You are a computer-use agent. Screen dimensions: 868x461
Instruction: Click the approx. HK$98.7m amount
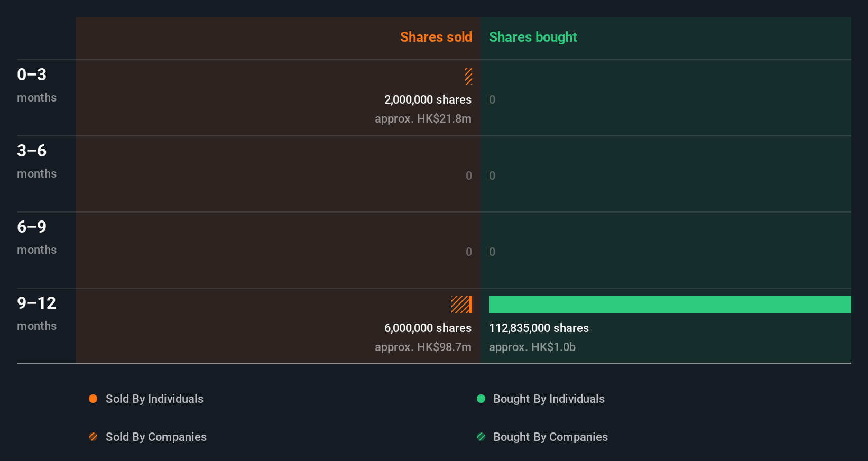point(423,347)
